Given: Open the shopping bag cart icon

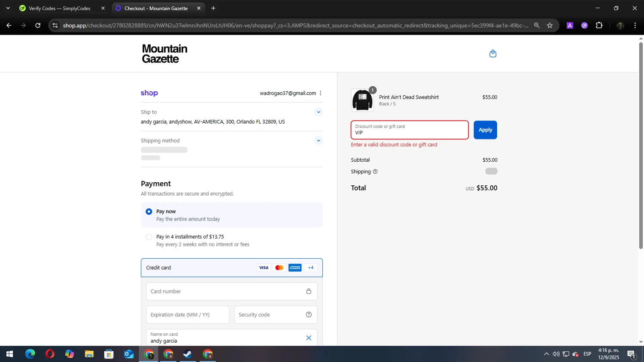Looking at the screenshot, I should [493, 54].
